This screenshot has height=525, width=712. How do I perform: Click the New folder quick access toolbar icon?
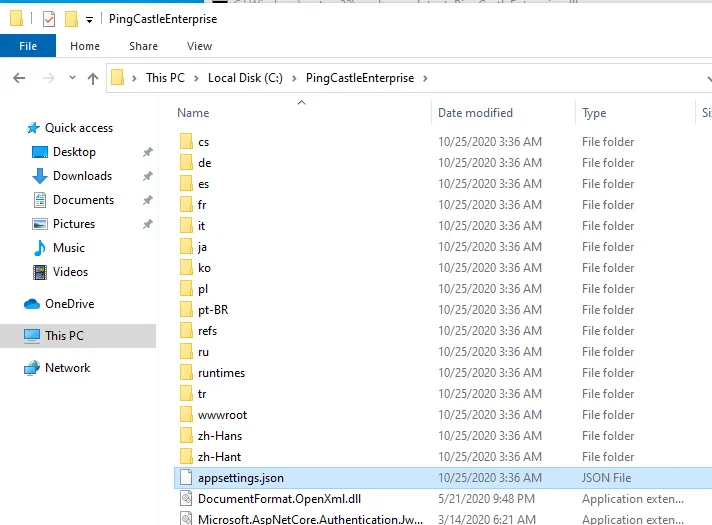71,19
